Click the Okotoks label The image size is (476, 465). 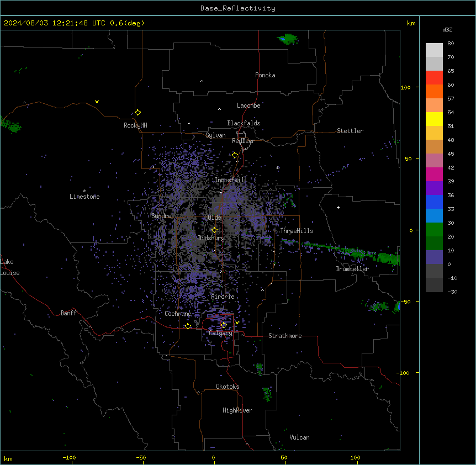(x=228, y=387)
